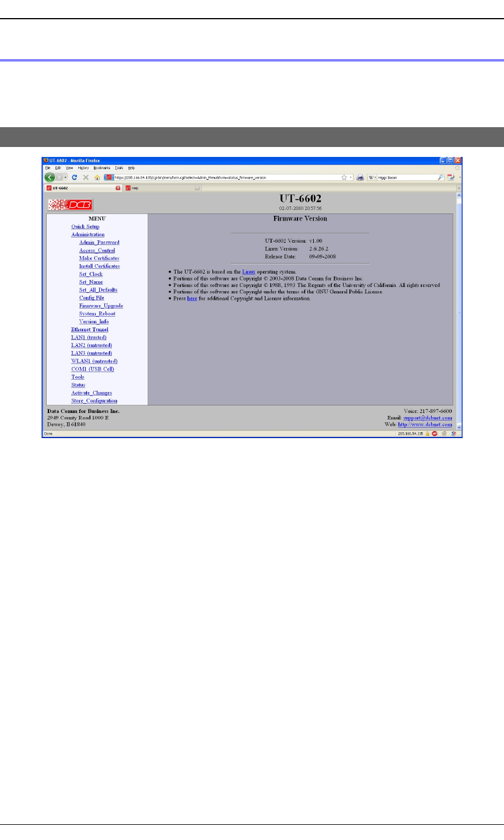Open http://www.dcbnet.com web link
Viewport: 504px width, 840px height.
425,425
